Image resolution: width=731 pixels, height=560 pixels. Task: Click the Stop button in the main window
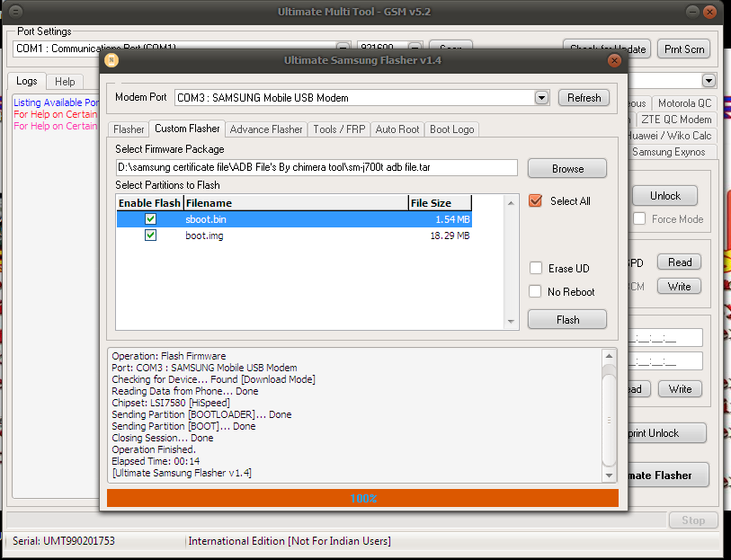pos(693,520)
